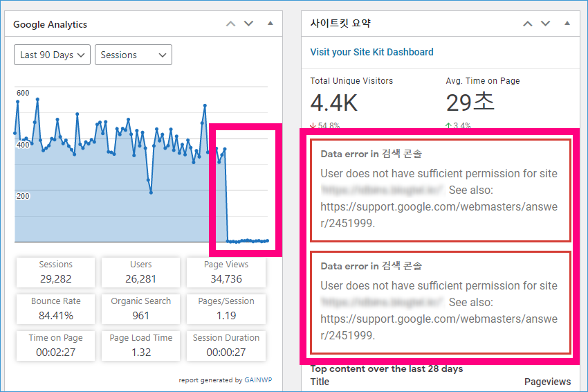Select the Sessions 29,282 stat box

pyautogui.click(x=55, y=272)
